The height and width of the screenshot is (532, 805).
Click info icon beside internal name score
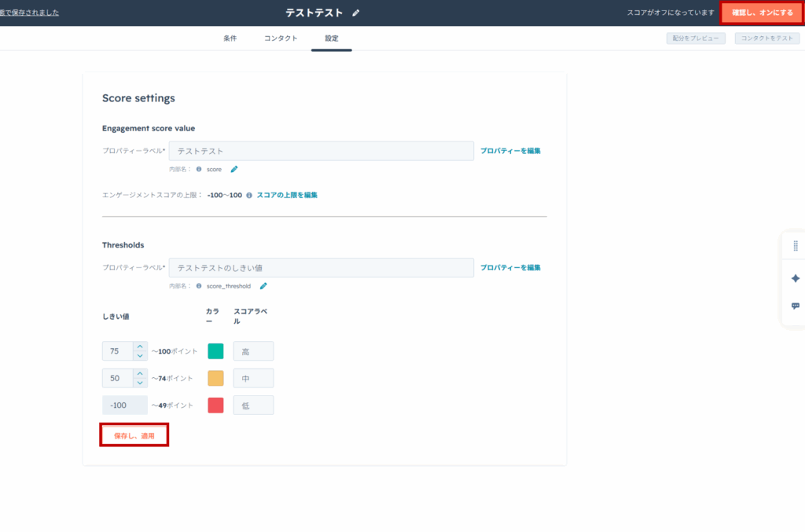(199, 169)
